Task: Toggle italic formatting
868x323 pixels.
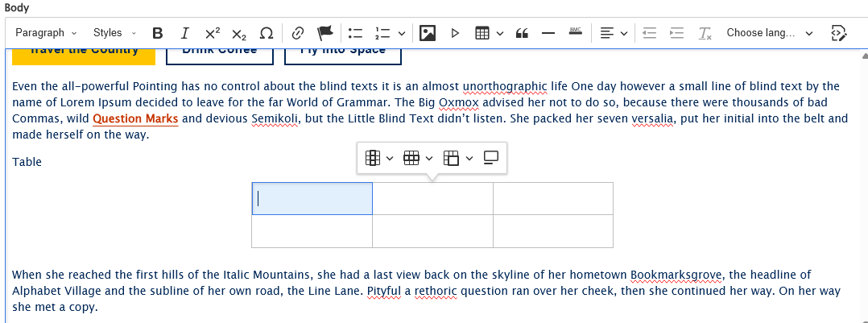Action: point(185,33)
